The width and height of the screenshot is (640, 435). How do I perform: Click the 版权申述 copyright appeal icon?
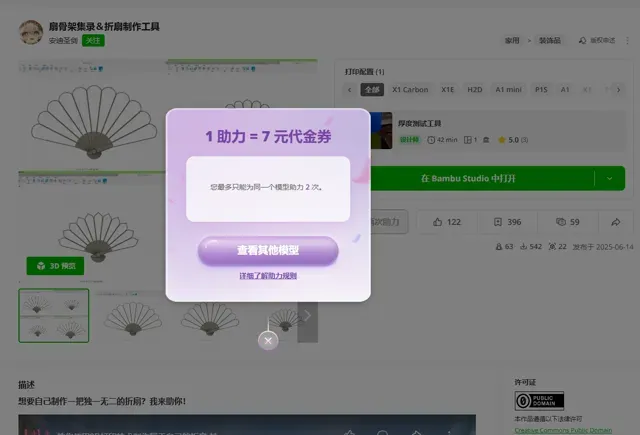(x=582, y=40)
